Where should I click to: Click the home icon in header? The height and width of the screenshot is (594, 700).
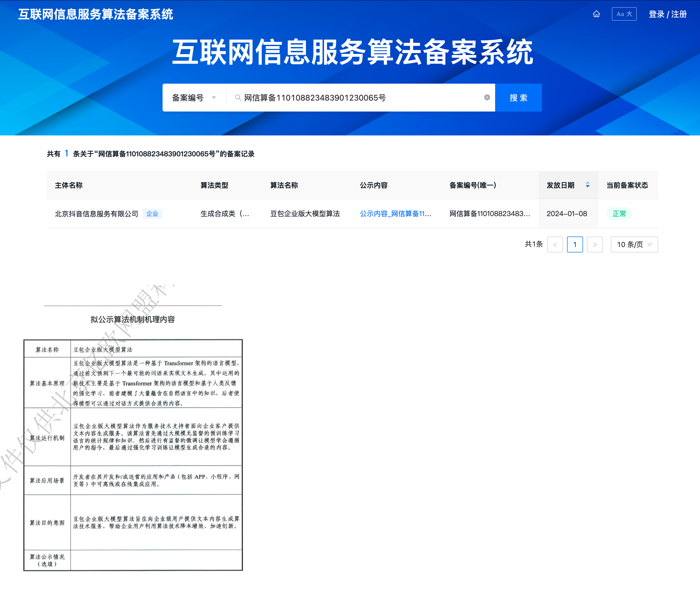click(596, 14)
